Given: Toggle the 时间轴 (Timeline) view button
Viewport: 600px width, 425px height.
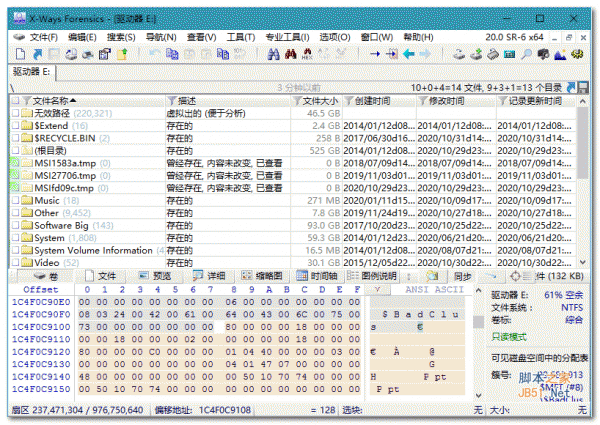Looking at the screenshot, I should tap(317, 275).
